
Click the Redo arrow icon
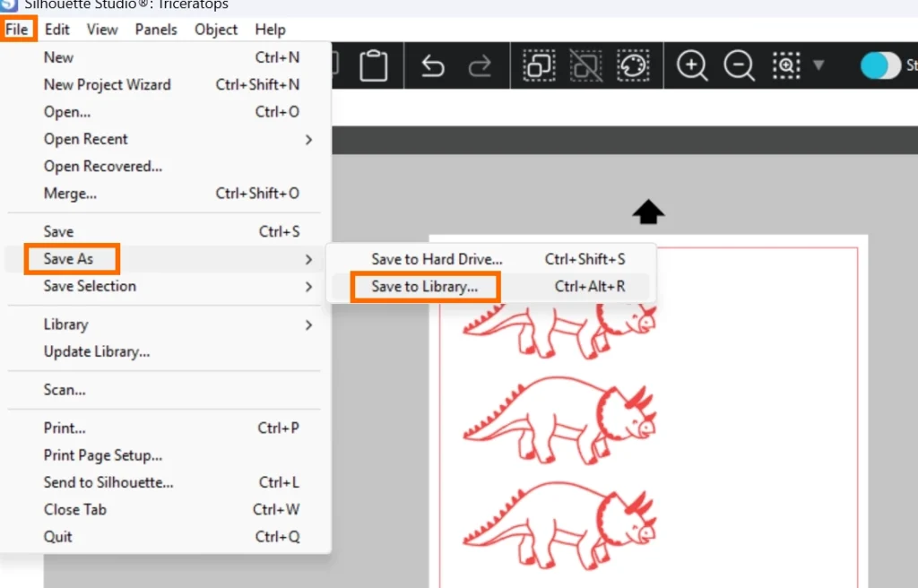[x=481, y=65]
